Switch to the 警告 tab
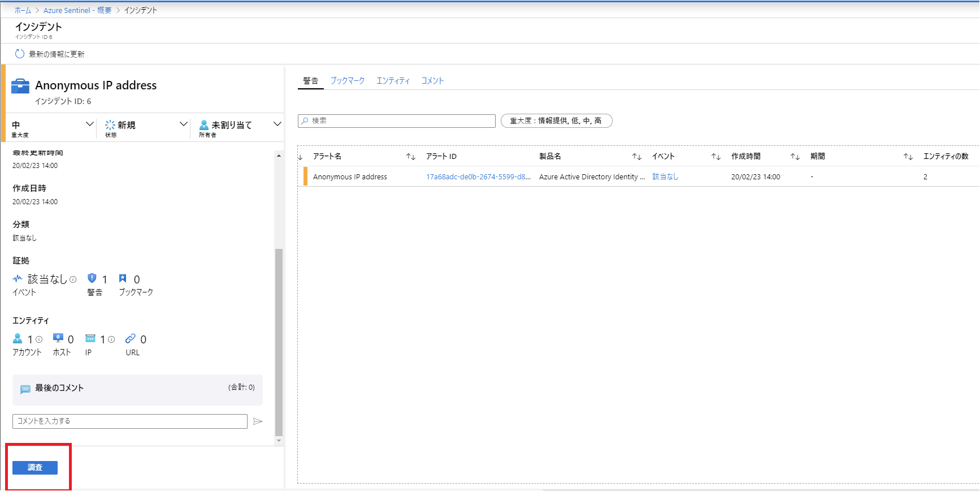This screenshot has width=980, height=491. click(x=310, y=81)
